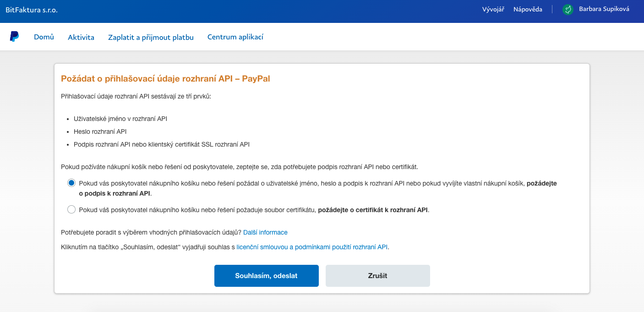Switch to the Aktivita tab

(x=81, y=37)
